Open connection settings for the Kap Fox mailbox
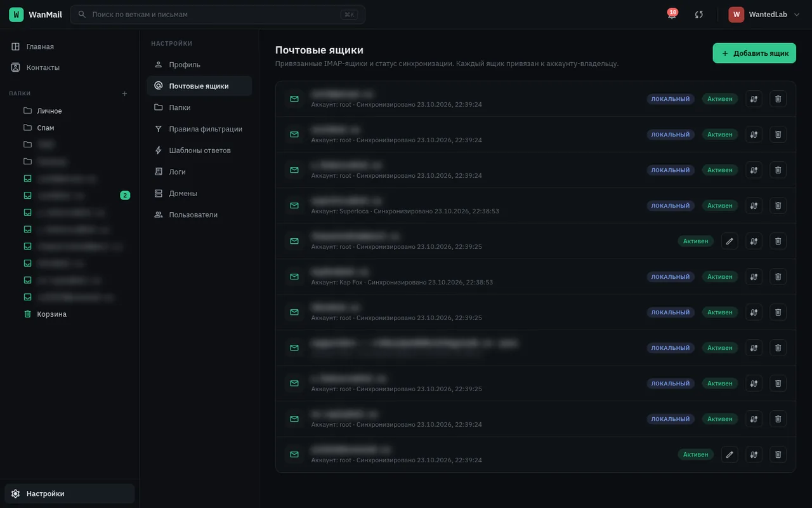The image size is (812, 508). [x=754, y=276]
